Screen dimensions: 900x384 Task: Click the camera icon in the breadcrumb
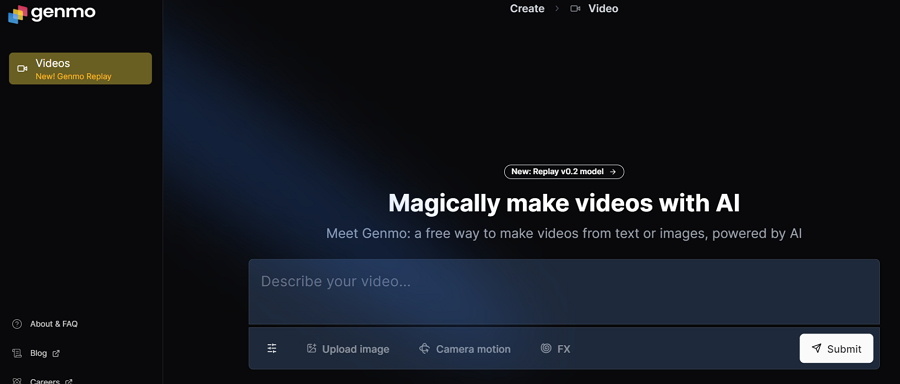point(575,9)
